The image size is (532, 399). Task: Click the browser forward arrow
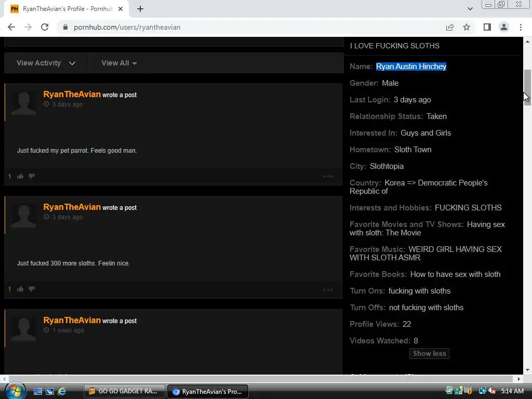click(28, 27)
